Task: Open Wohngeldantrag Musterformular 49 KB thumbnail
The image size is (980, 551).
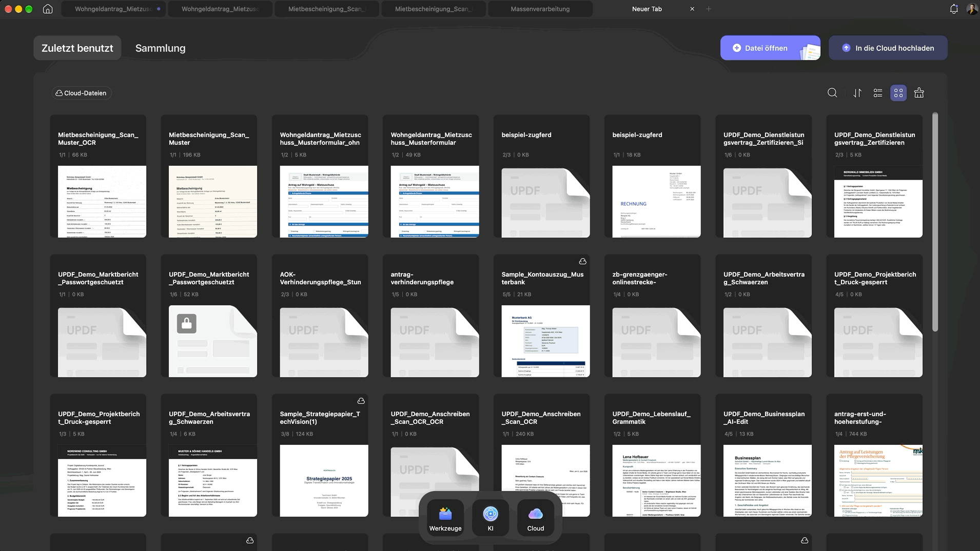Action: coord(435,202)
